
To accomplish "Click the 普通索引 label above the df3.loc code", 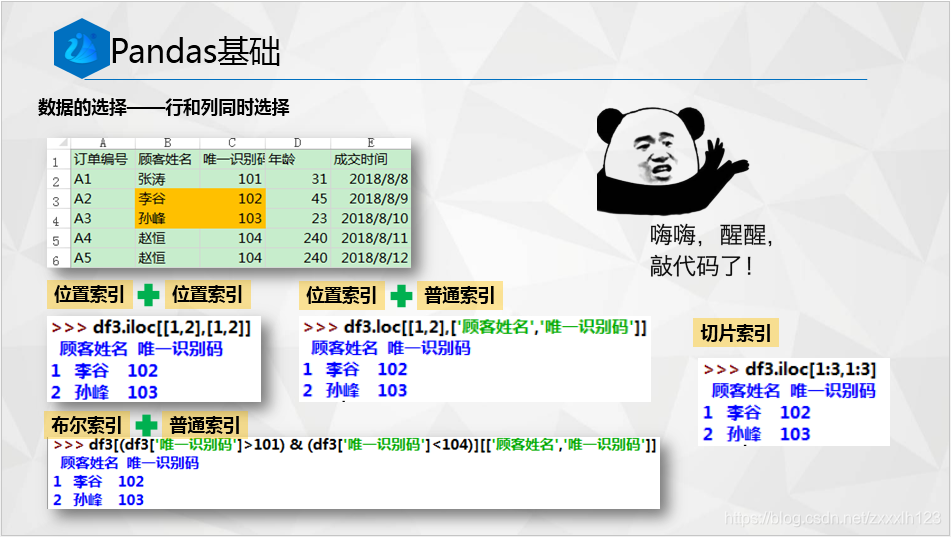I will (x=460, y=296).
